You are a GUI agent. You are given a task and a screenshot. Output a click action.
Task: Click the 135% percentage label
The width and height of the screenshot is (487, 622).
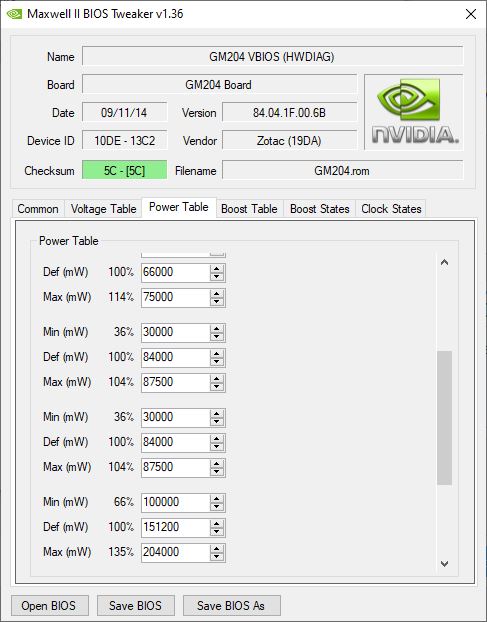point(121,552)
